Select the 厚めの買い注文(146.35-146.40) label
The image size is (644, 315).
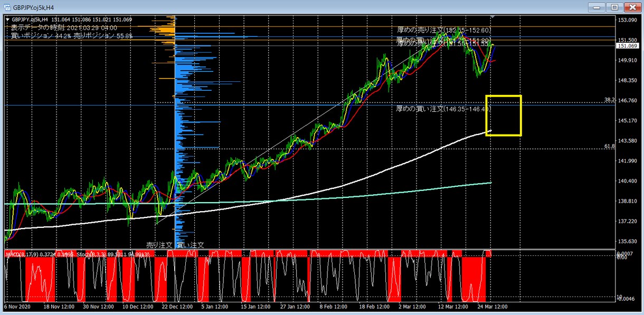coord(443,109)
